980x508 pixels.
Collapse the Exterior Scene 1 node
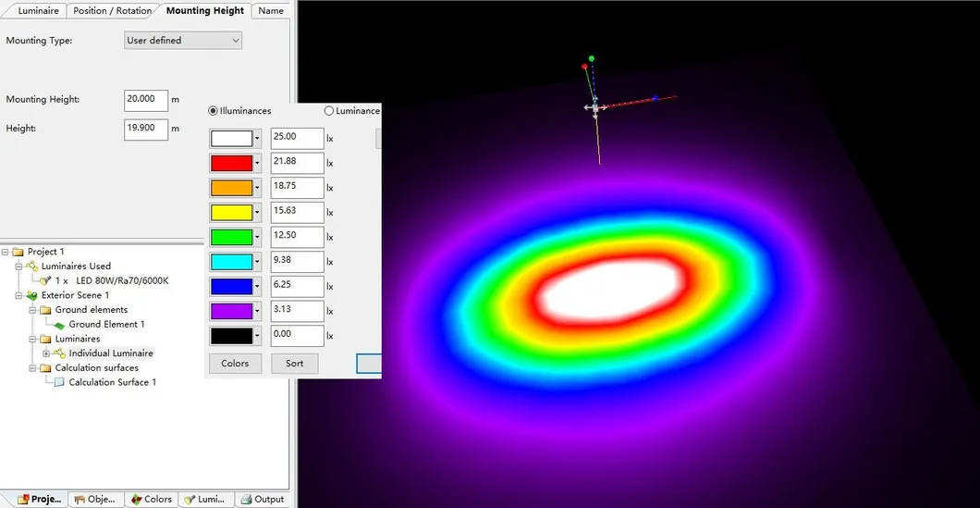[x=18, y=295]
